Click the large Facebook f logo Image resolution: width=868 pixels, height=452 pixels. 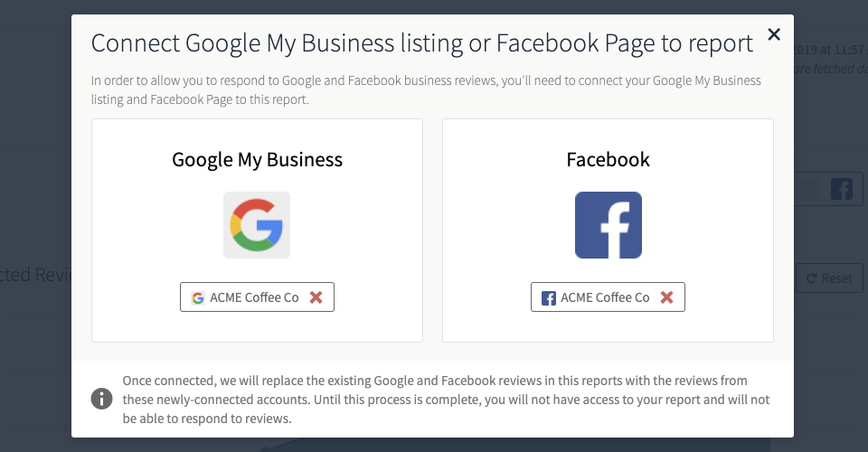pos(608,225)
